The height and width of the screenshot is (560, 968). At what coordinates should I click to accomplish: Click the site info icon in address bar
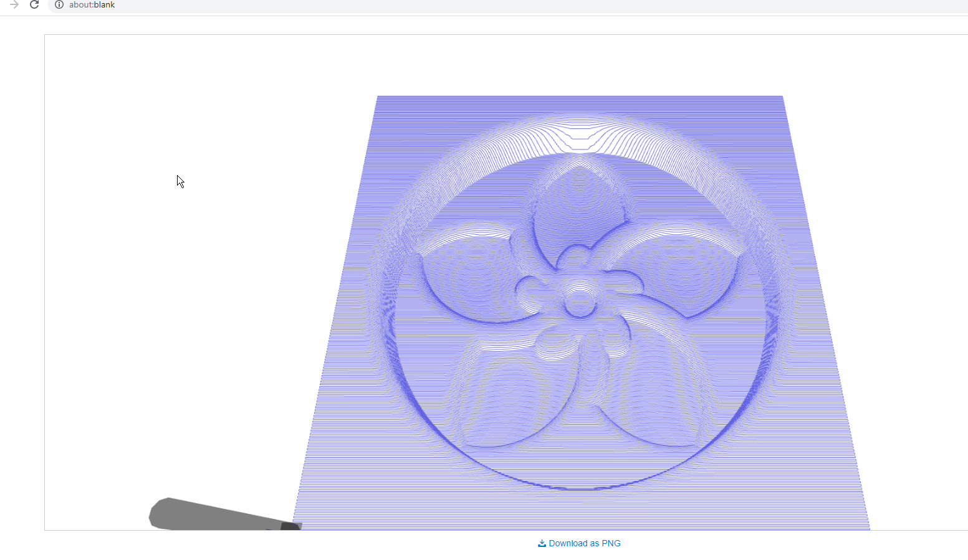pos(59,4)
